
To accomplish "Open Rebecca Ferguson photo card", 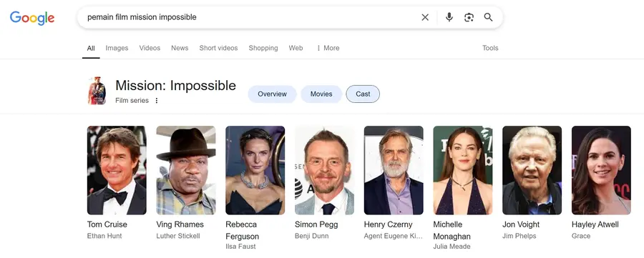I will (x=255, y=170).
